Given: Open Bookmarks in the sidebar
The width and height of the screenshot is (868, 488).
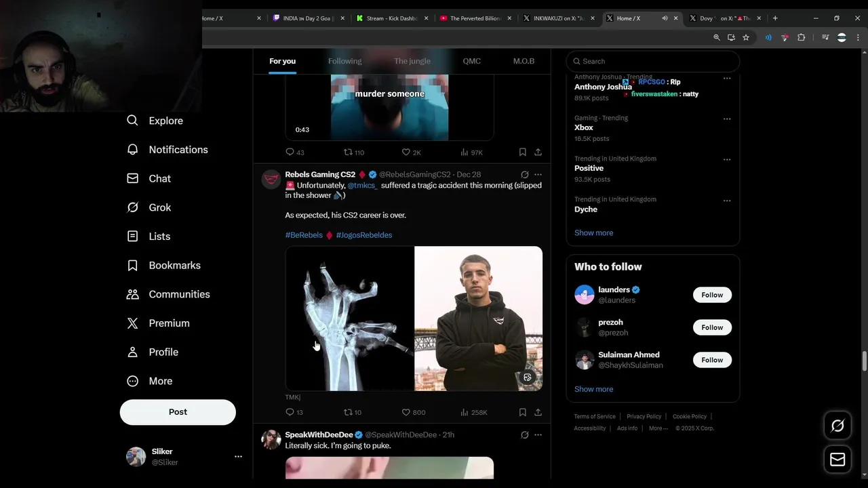Looking at the screenshot, I should [x=163, y=265].
